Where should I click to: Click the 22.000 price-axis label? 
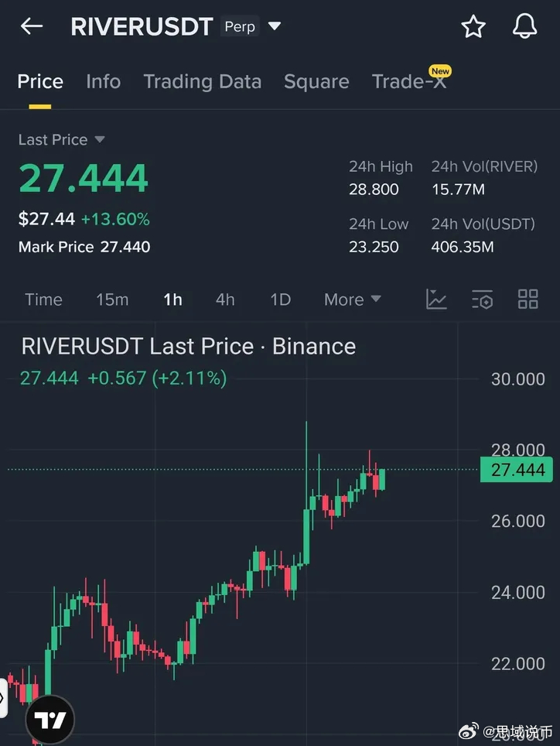click(x=517, y=664)
